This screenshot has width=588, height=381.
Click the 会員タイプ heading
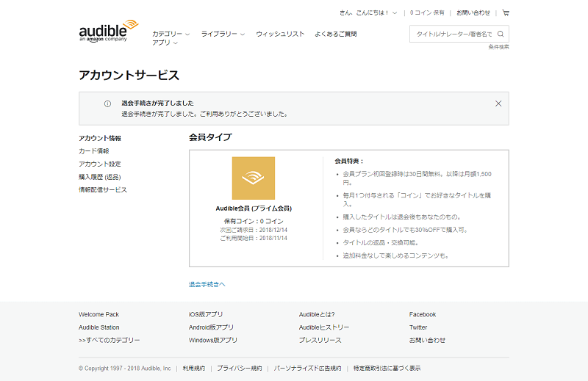[210, 137]
